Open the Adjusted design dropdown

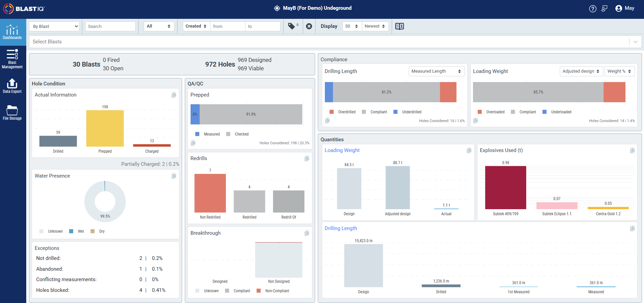pos(581,71)
